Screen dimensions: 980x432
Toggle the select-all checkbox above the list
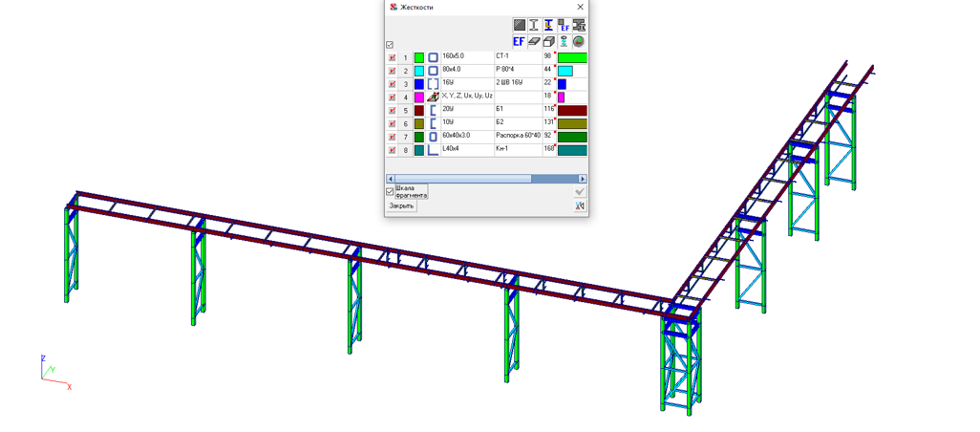point(390,45)
